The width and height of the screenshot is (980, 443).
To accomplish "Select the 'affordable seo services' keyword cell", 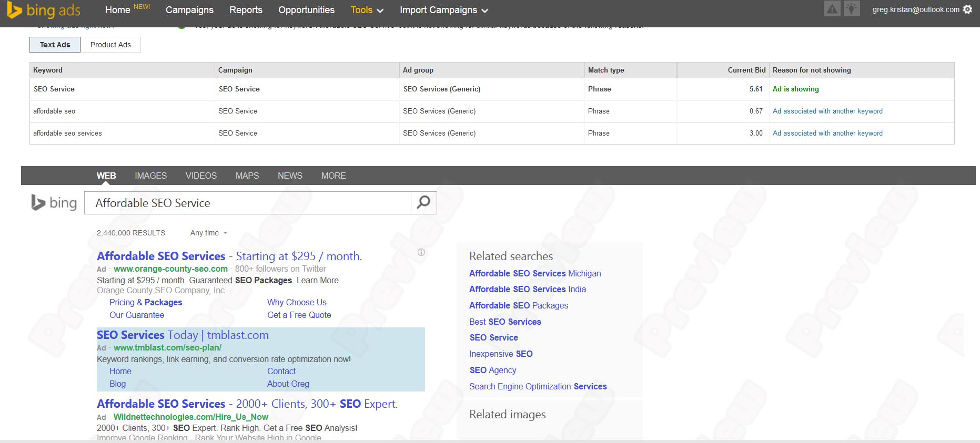I will 122,133.
